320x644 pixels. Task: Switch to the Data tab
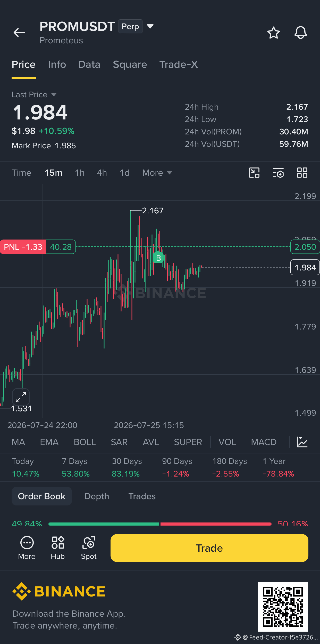(x=89, y=65)
